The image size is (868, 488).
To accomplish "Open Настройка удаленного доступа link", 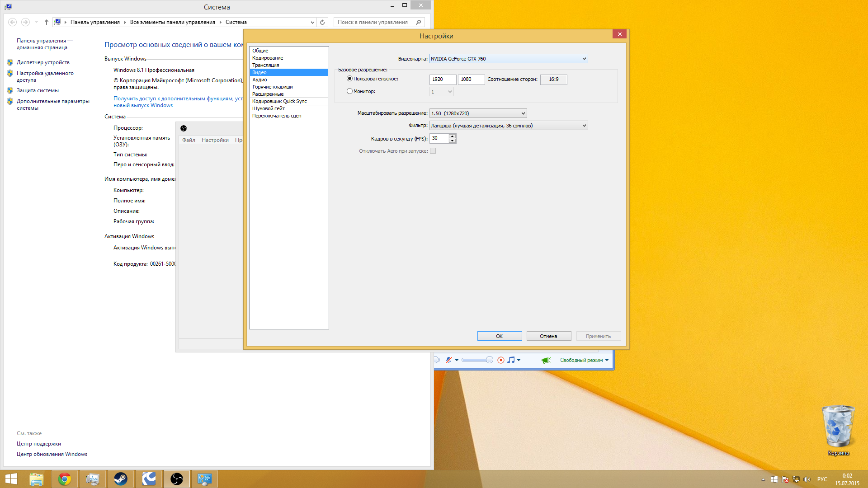I will 45,76.
